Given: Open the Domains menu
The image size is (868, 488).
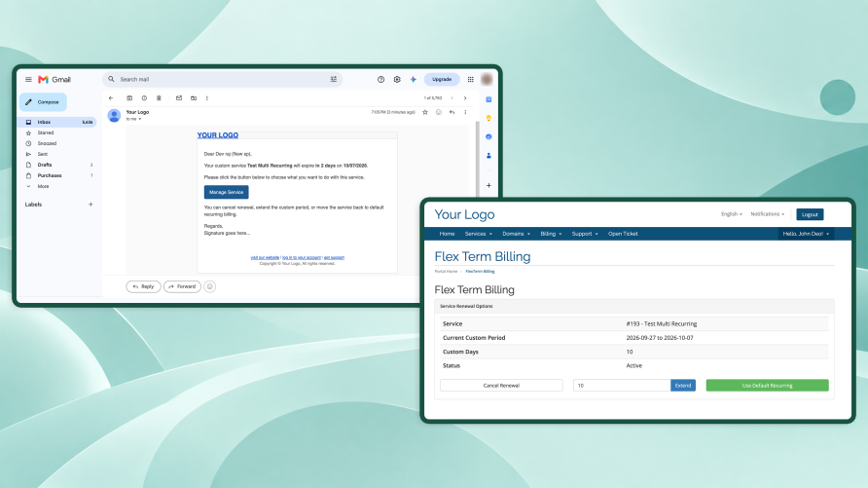Looking at the screenshot, I should click(x=516, y=234).
